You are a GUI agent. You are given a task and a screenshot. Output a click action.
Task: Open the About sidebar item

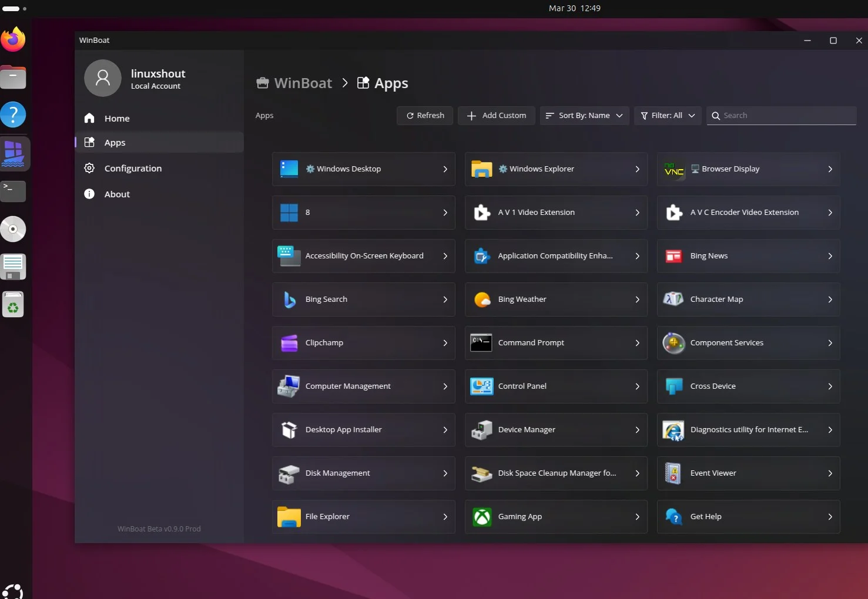(x=159, y=194)
